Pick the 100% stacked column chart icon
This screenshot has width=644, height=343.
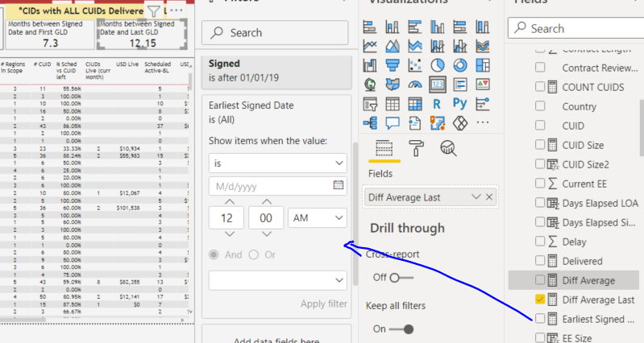[x=483, y=27]
